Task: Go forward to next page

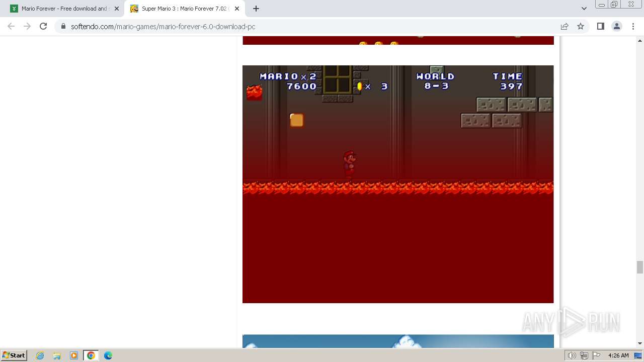Action: (x=27, y=26)
